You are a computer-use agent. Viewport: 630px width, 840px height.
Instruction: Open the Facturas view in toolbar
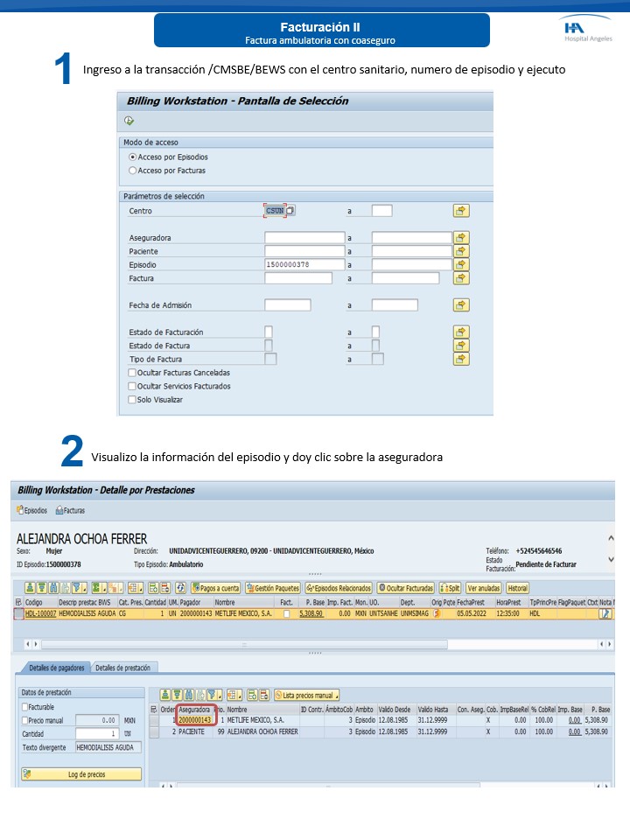pos(70,510)
